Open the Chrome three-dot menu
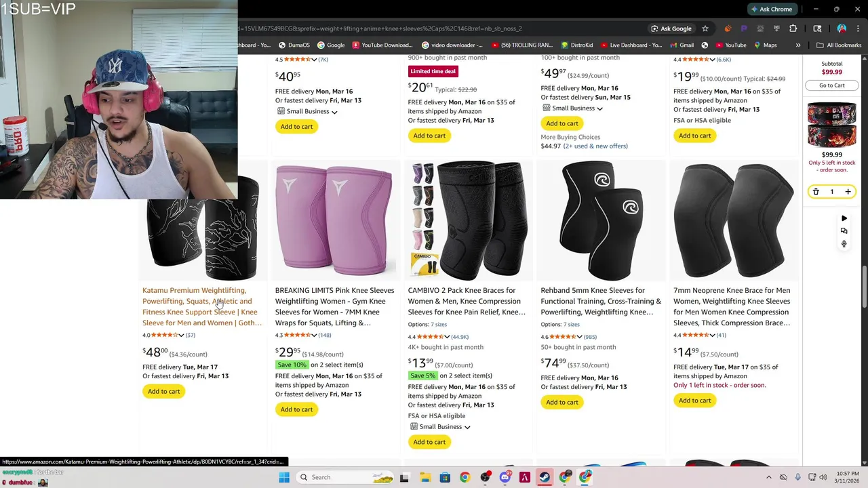 [858, 28]
